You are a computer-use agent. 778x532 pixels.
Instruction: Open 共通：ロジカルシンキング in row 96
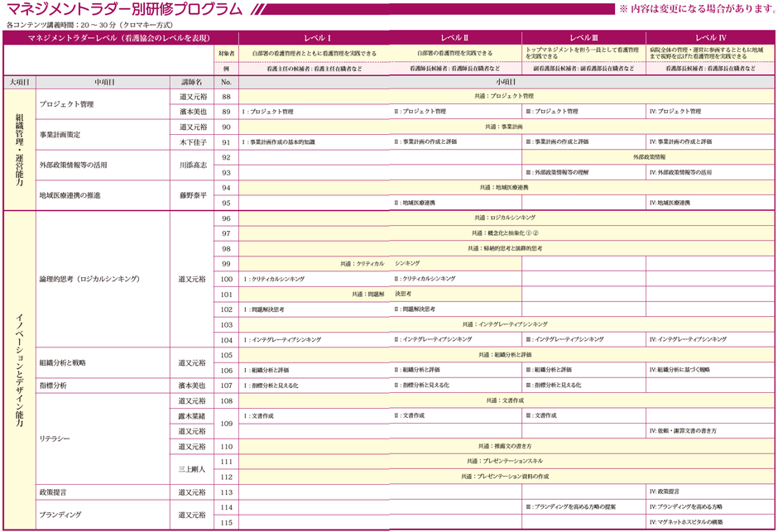pyautogui.click(x=506, y=218)
